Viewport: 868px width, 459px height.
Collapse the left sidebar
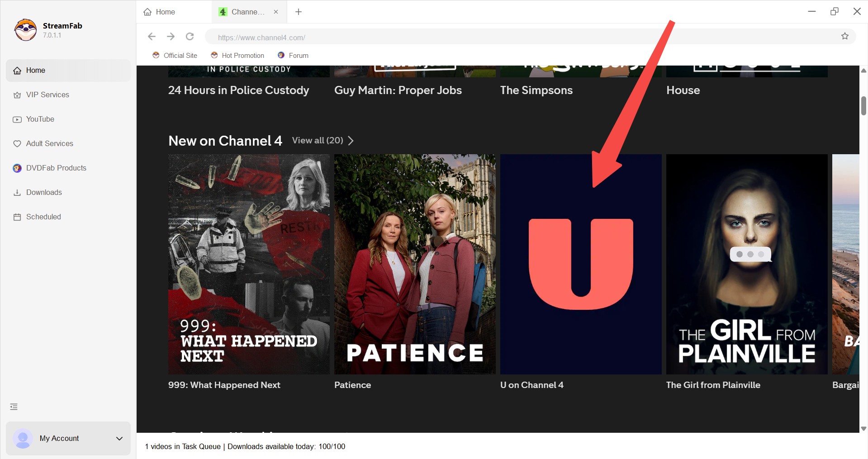[13, 407]
